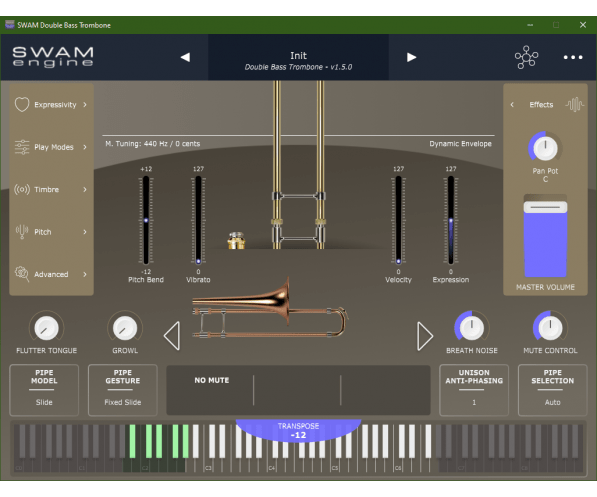This screenshot has height=497, width=597.
Task: Close the SWAM Double Bass Trombone window
Action: 583,25
